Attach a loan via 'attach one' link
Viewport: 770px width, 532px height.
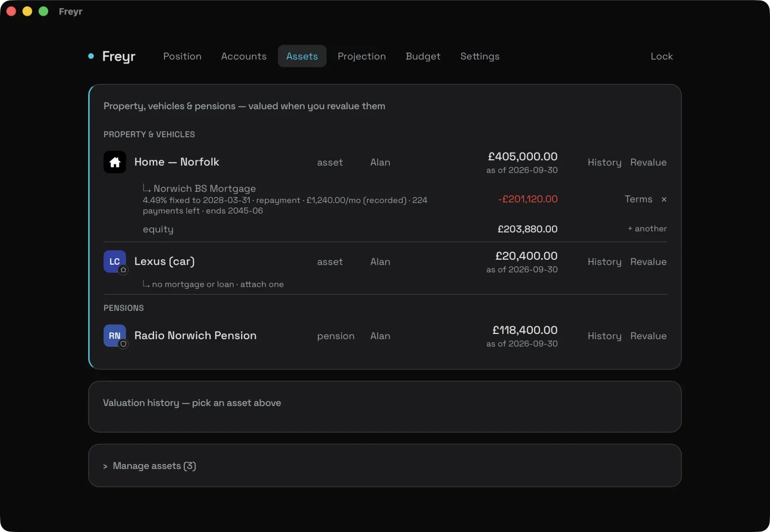tap(262, 284)
